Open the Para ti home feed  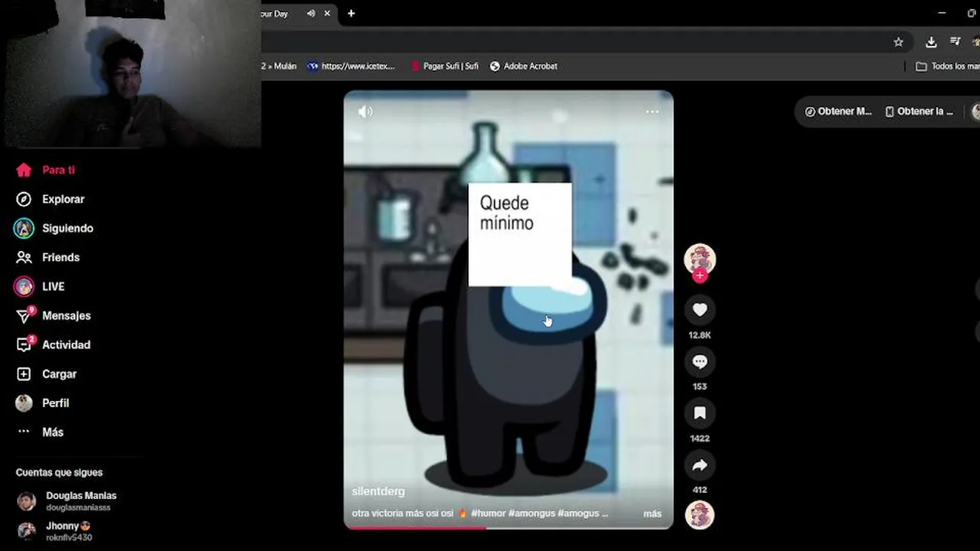pos(46,170)
